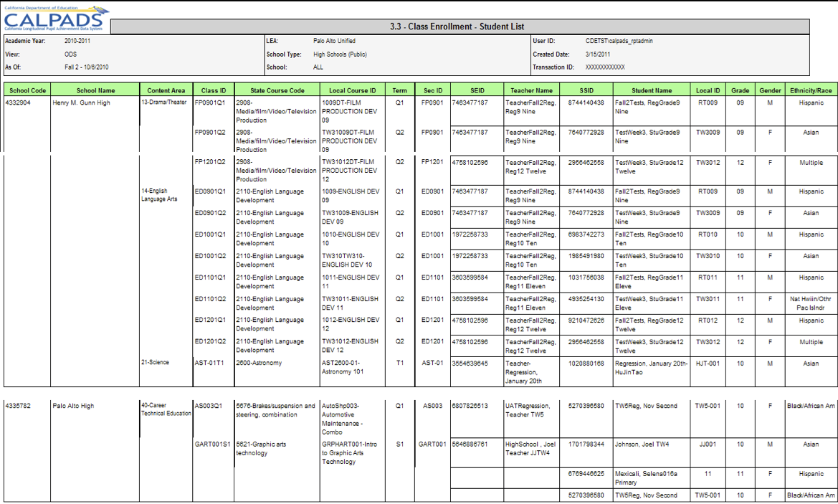Click Transaction ID value XXXXXXXXXXXXX
Image resolution: width=838 pixels, height=504 pixels.
(605, 67)
